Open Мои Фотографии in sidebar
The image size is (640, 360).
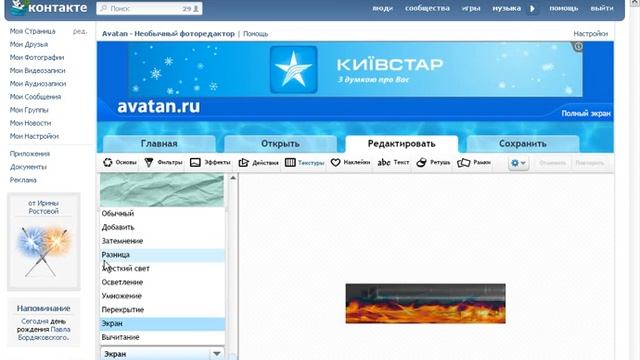(37, 58)
